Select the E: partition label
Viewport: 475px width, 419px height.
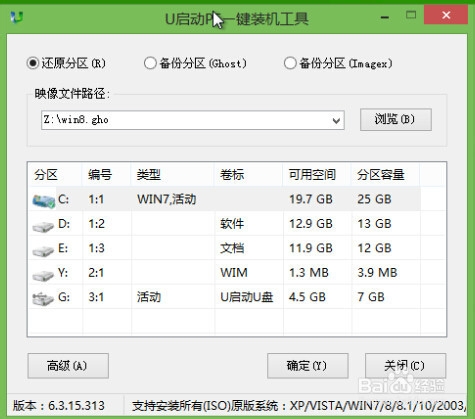tap(63, 248)
